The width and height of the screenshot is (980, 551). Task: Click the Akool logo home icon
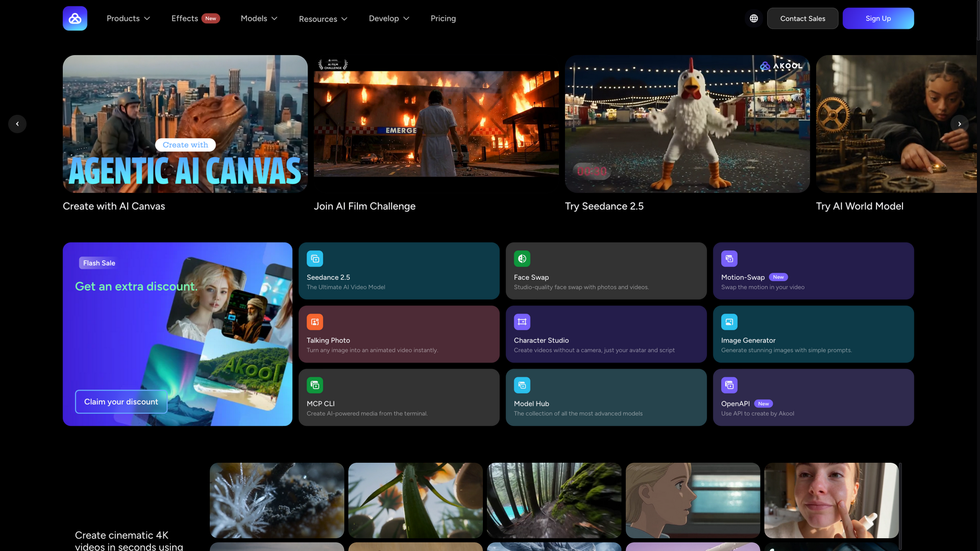pyautogui.click(x=75, y=18)
